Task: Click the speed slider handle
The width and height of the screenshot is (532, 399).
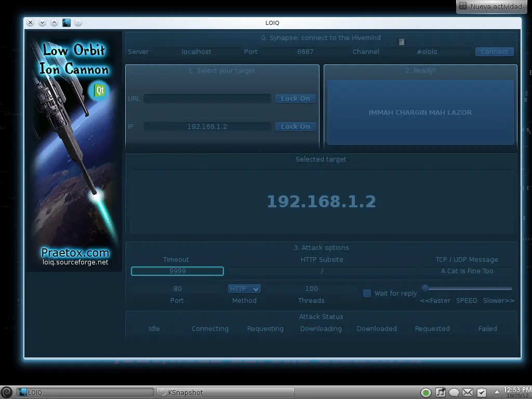Action: [x=425, y=288]
